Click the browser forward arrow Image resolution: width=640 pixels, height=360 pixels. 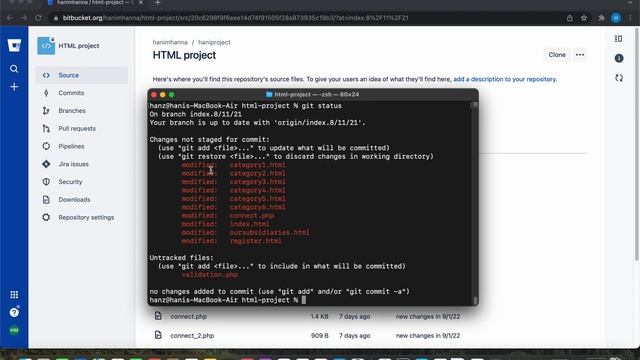tap(24, 18)
